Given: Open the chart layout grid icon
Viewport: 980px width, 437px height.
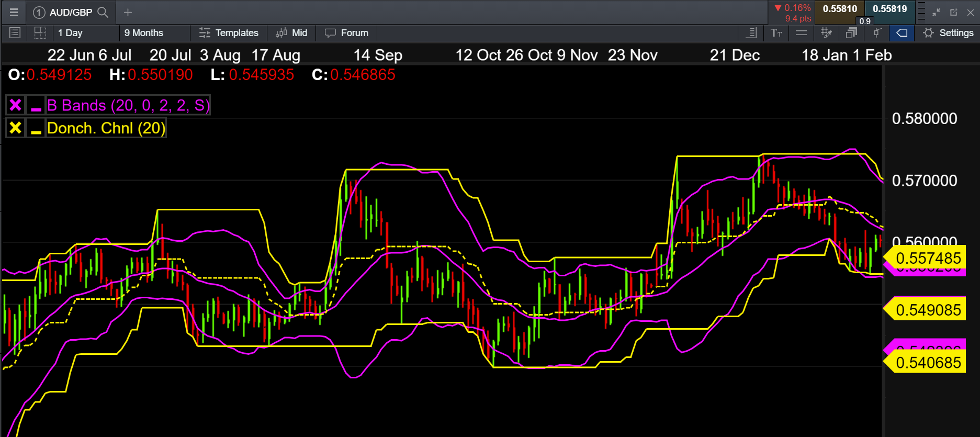Looking at the screenshot, I should coord(40,33).
